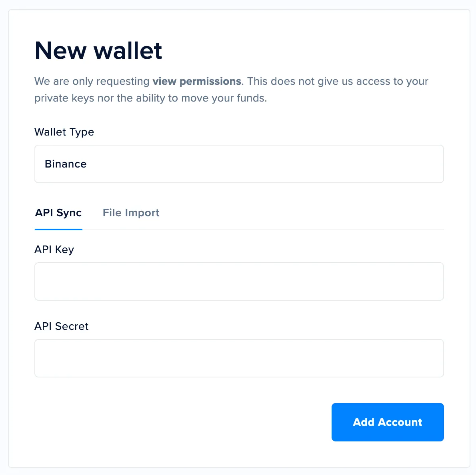Click the 'API Key' field label

54,249
